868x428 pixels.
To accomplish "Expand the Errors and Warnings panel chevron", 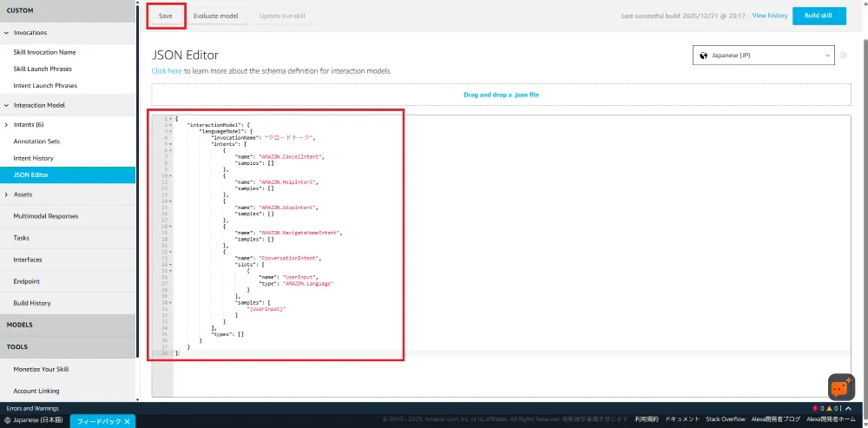I will (848, 408).
